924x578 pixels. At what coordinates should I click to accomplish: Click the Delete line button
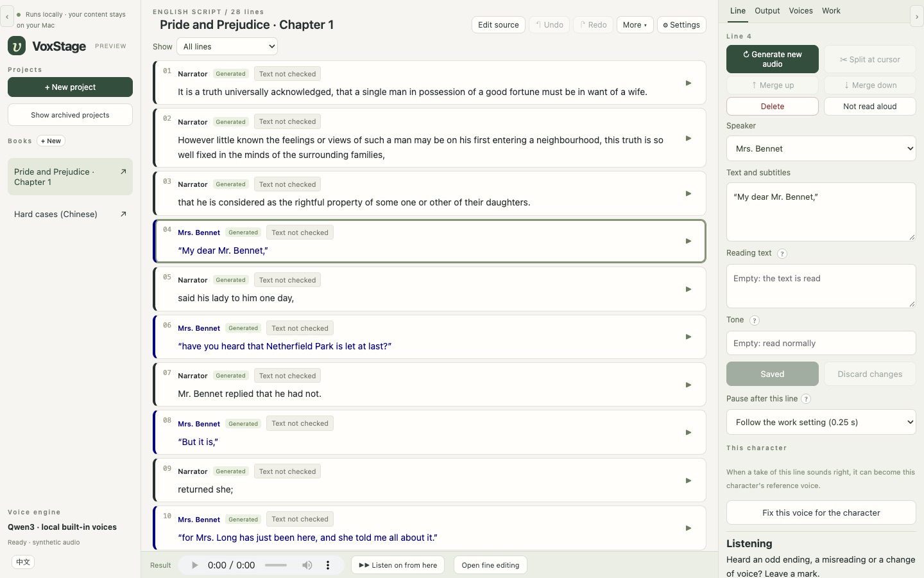pyautogui.click(x=773, y=106)
